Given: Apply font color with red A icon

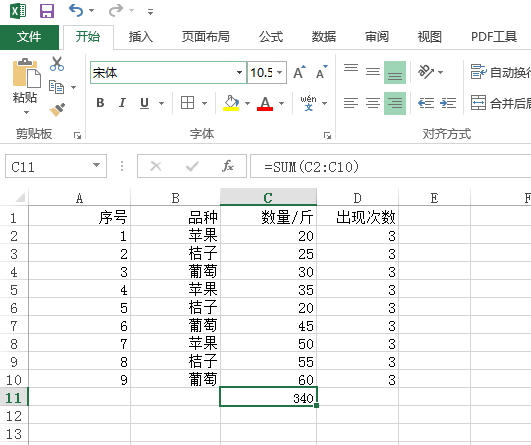Looking at the screenshot, I should point(265,103).
